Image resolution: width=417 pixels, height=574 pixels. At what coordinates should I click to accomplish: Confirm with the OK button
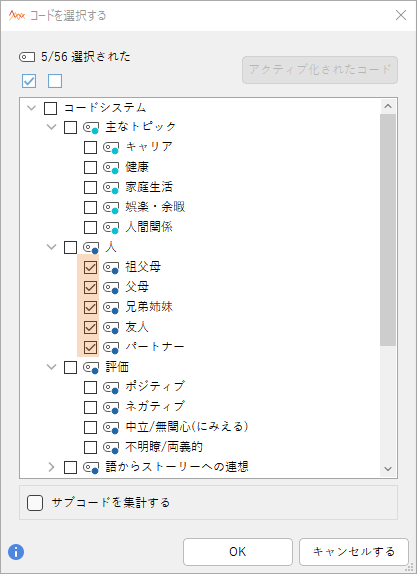click(x=238, y=552)
